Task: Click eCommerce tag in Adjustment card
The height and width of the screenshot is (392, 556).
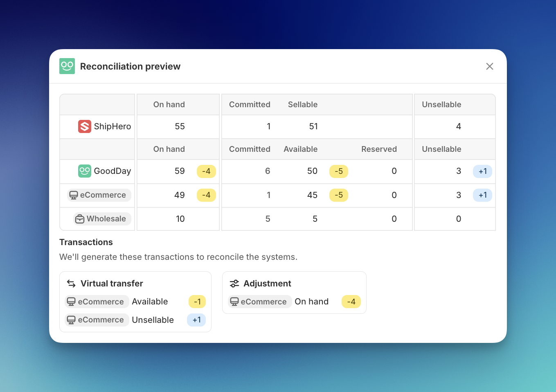Action: (x=260, y=302)
